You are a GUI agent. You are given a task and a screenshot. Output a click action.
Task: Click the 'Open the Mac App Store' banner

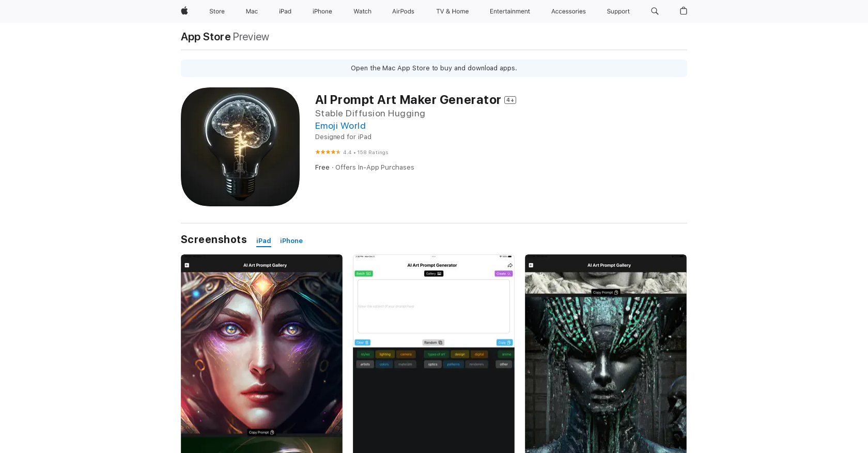[434, 68]
